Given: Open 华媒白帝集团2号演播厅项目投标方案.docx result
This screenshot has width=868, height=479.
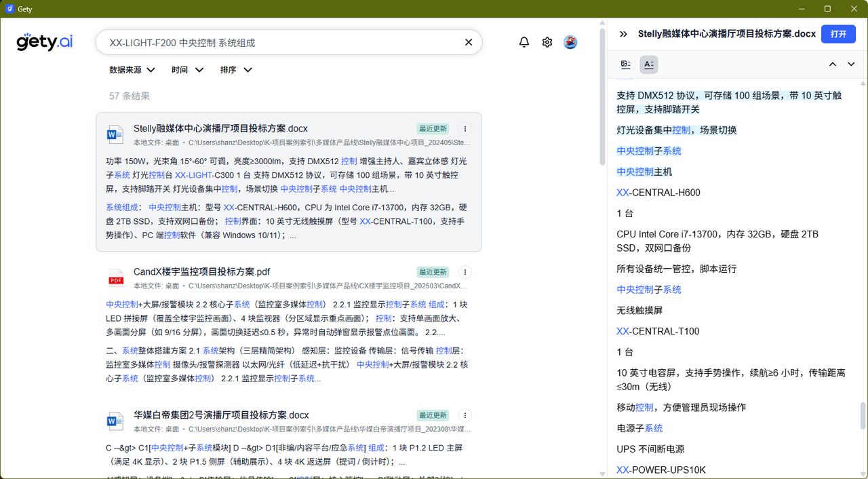Looking at the screenshot, I should click(x=221, y=415).
